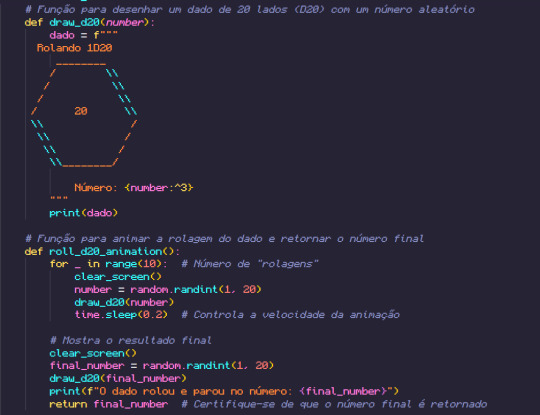Click the top dashed edge of the hexagon

coord(81,64)
